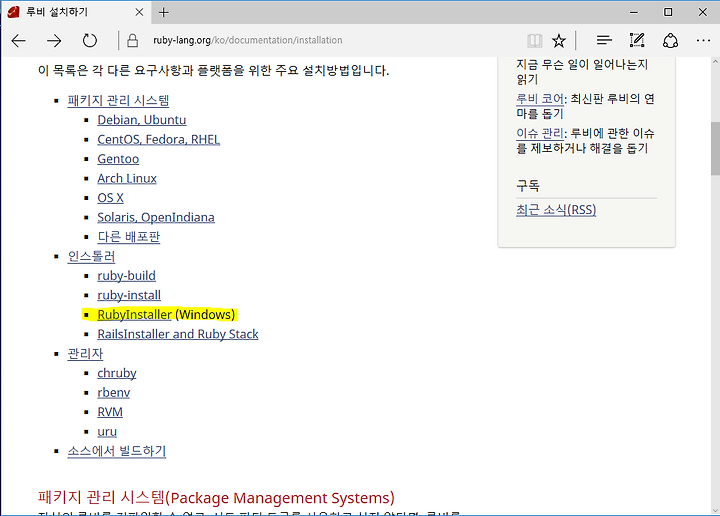Open reading view book icon
Image resolution: width=720 pixels, height=516 pixels.
click(534, 40)
